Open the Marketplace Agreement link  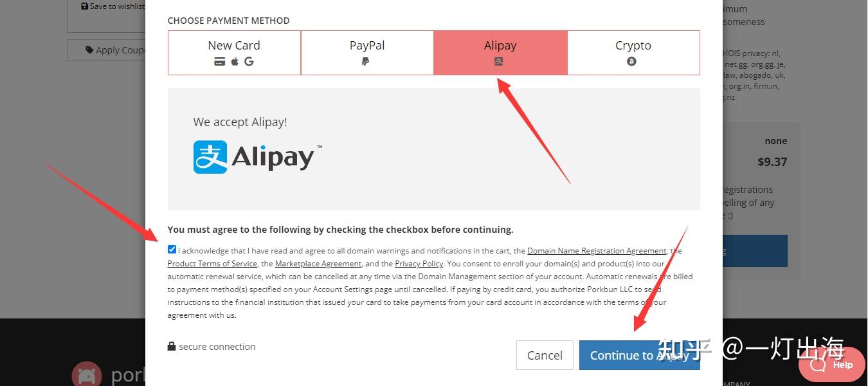coord(318,264)
